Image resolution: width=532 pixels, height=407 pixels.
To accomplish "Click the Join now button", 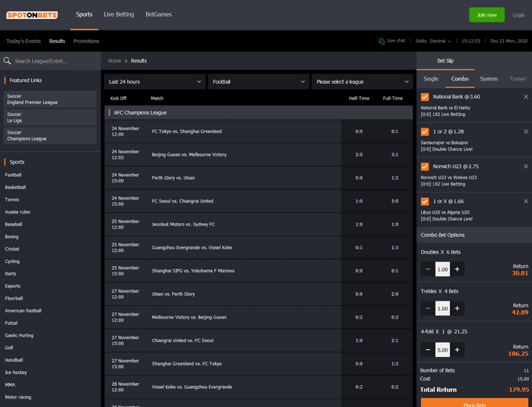I will pos(487,15).
